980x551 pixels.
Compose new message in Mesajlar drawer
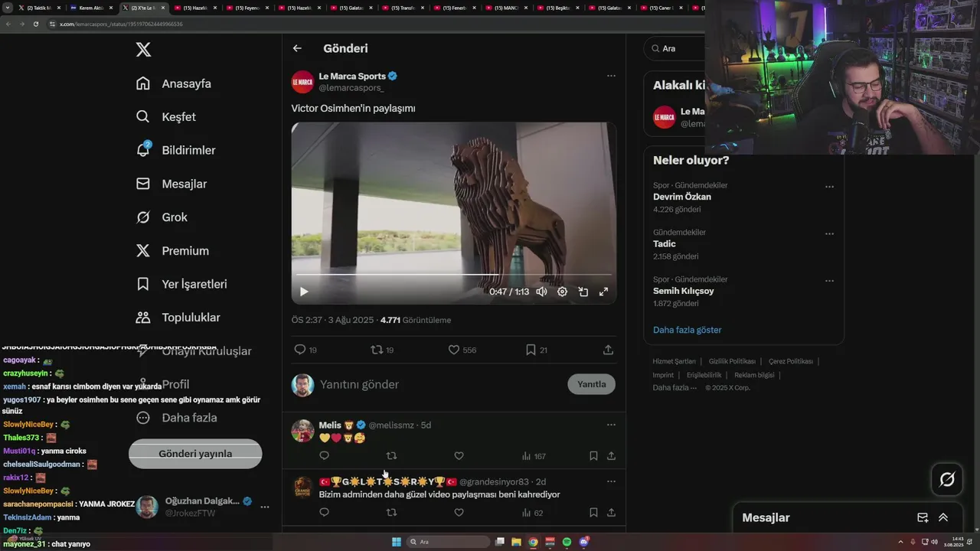(x=923, y=517)
